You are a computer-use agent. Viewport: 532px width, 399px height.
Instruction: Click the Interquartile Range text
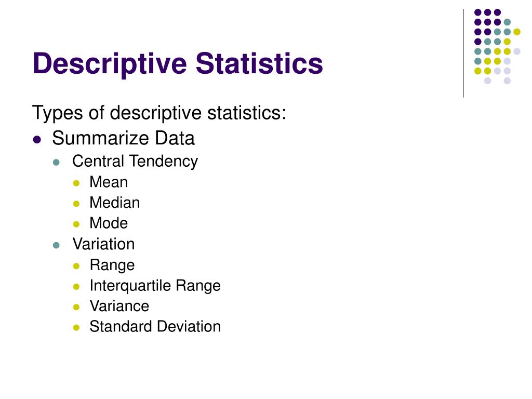(155, 286)
